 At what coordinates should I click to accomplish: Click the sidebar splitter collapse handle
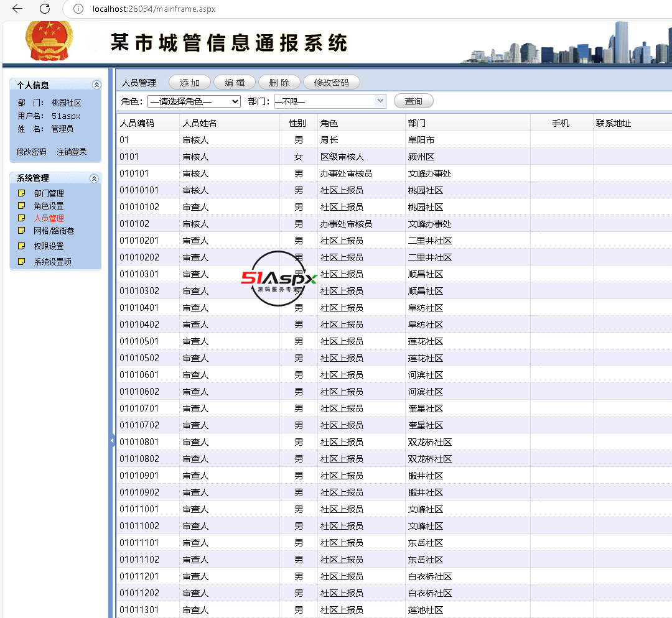(x=112, y=441)
